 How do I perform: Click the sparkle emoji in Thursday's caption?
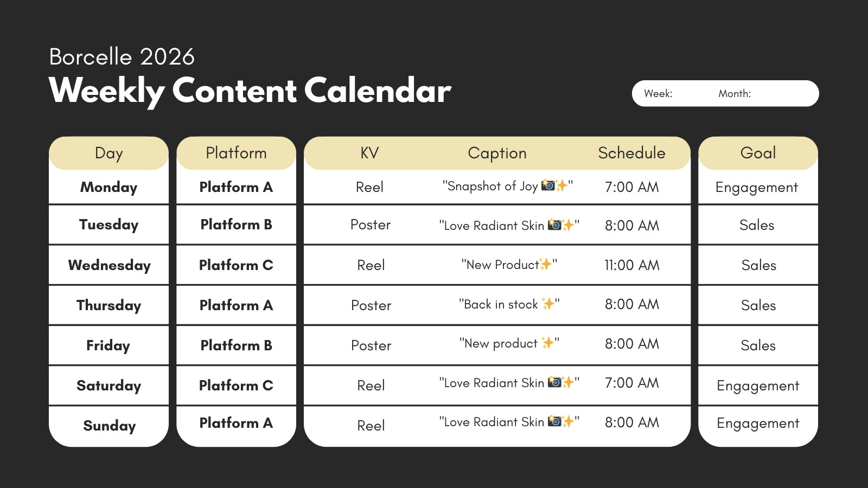[548, 304]
